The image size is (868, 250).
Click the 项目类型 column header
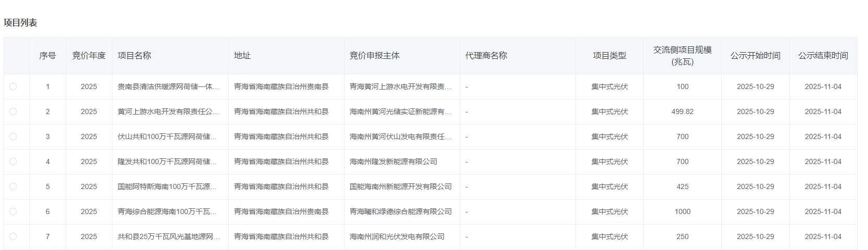(609, 56)
